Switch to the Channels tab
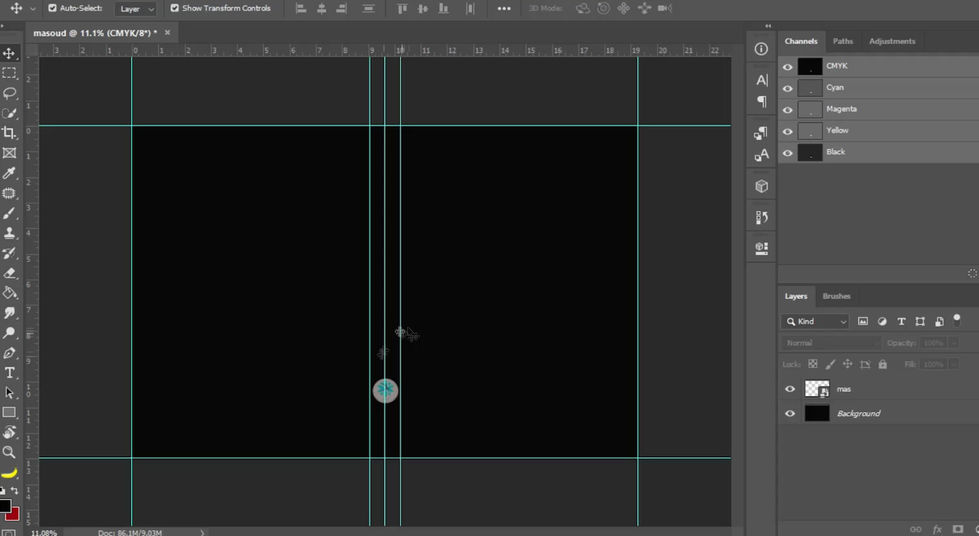Viewport: 979px width, 536px height. (801, 41)
